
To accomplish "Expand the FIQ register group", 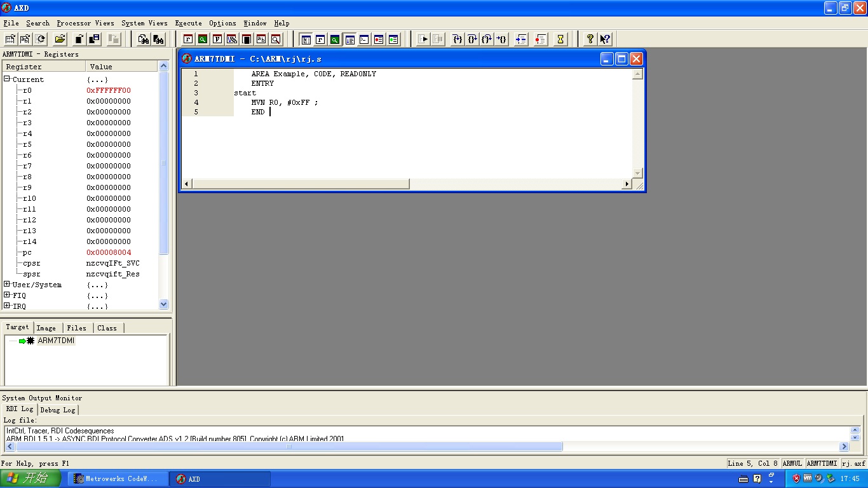I will 7,295.
